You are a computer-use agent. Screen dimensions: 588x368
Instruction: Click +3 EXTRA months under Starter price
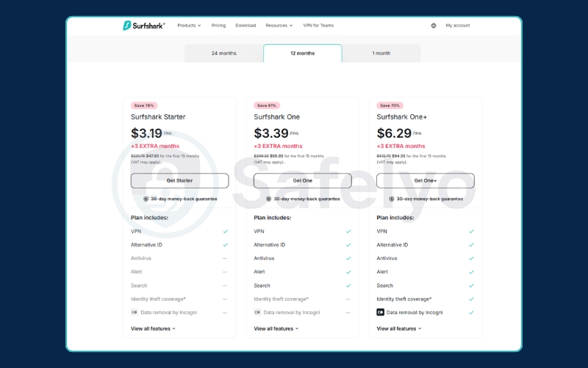point(155,146)
